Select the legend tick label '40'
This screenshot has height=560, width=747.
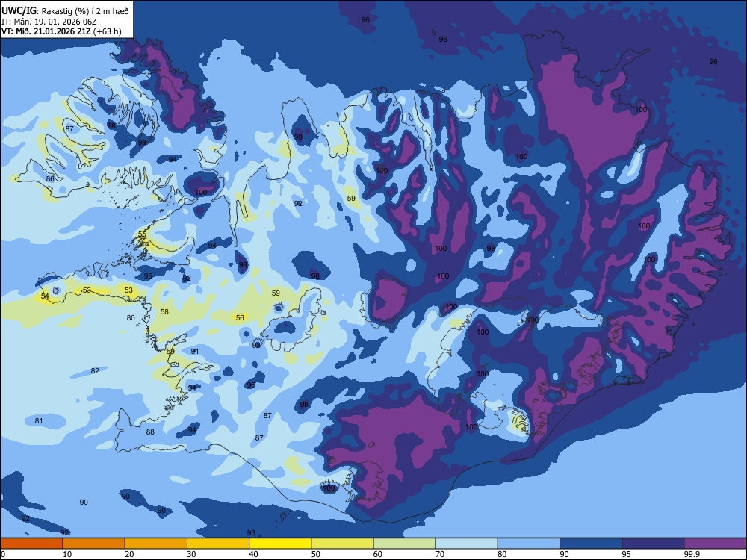point(253,554)
